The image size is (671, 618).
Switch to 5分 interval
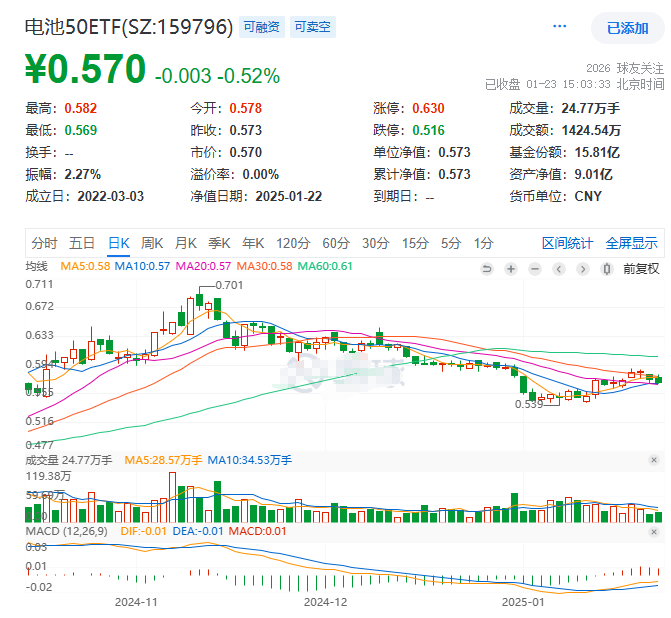pos(451,243)
